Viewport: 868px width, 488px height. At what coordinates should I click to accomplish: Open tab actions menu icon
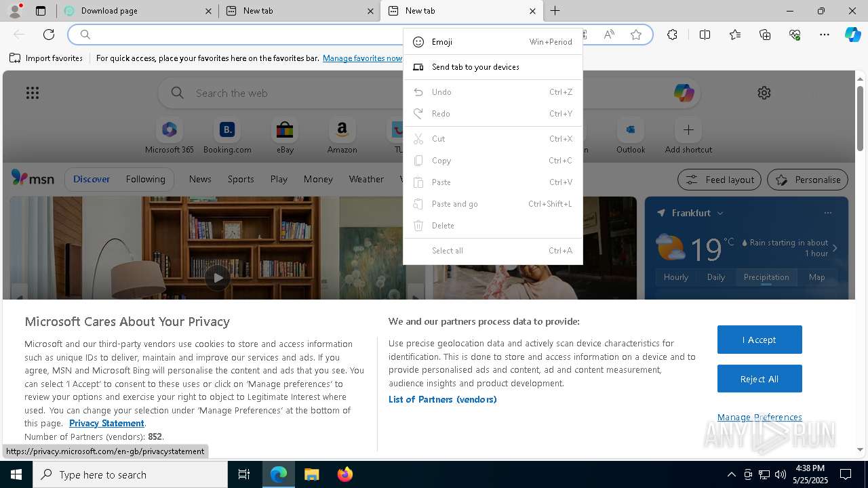coord(41,11)
